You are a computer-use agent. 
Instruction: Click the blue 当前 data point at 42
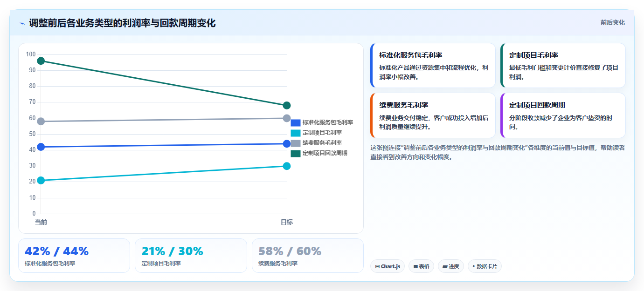tap(41, 147)
